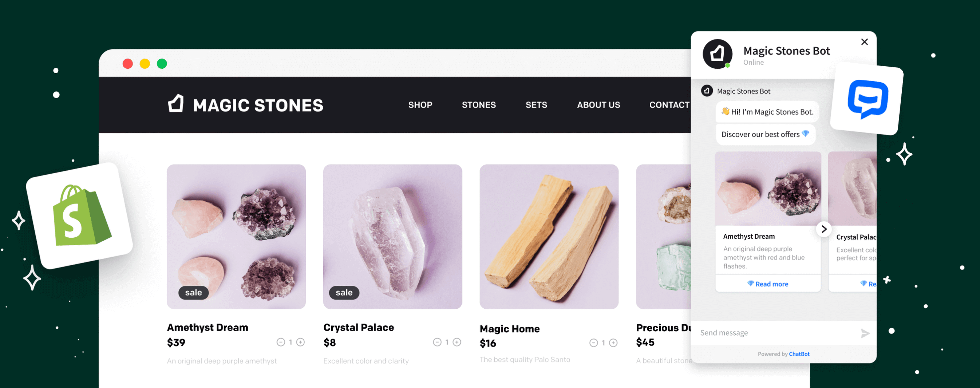The height and width of the screenshot is (388, 980).
Task: Open the STONES menu item
Action: tap(479, 104)
